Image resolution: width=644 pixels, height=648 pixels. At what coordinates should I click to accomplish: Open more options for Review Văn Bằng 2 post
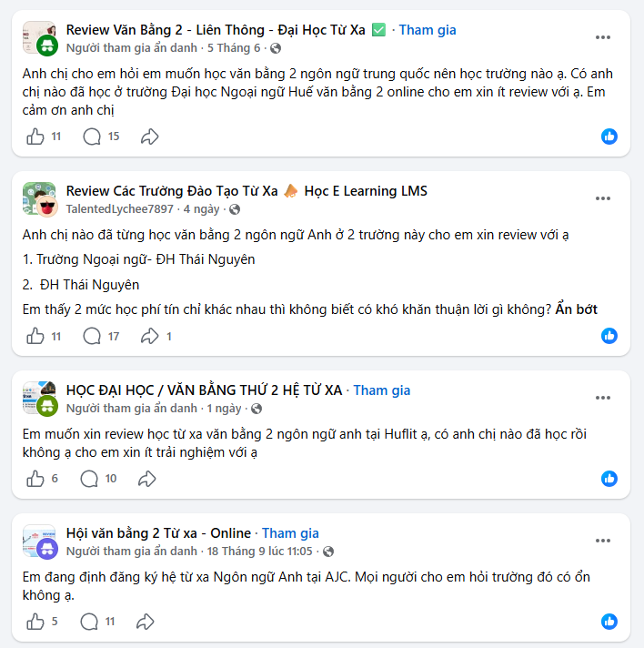(x=603, y=37)
